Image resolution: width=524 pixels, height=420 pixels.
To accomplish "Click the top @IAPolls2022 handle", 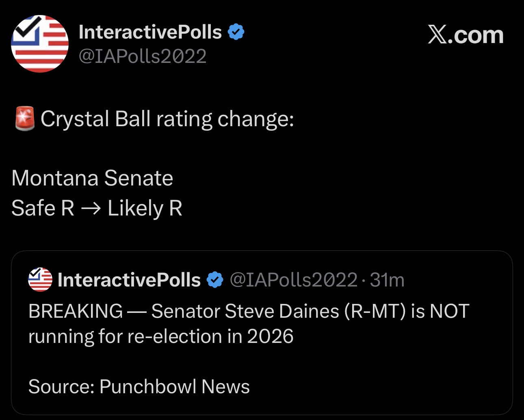I will [142, 56].
